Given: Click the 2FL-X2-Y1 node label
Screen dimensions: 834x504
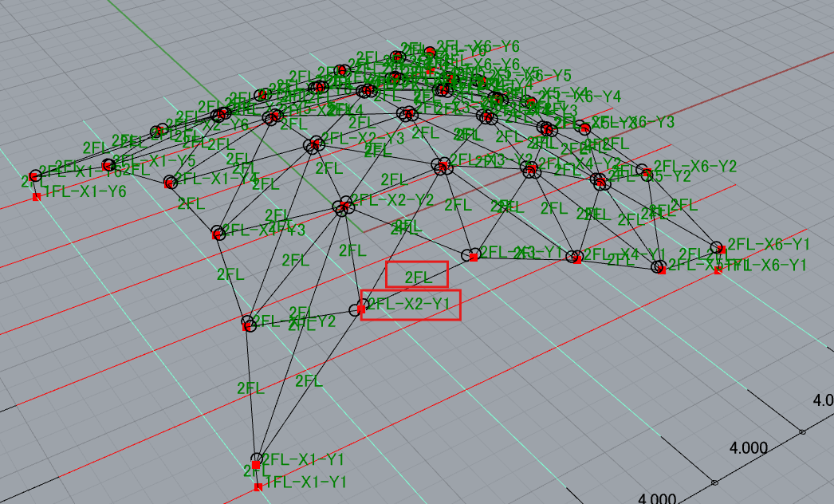Looking at the screenshot, I should 409,304.
